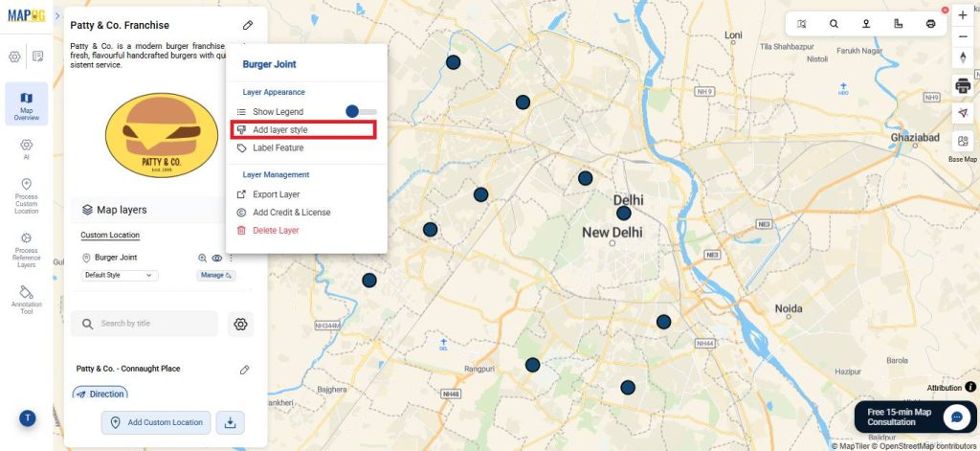Click the print icon in the top toolbar
Viewport: 980px width, 451px height.
pos(930,24)
